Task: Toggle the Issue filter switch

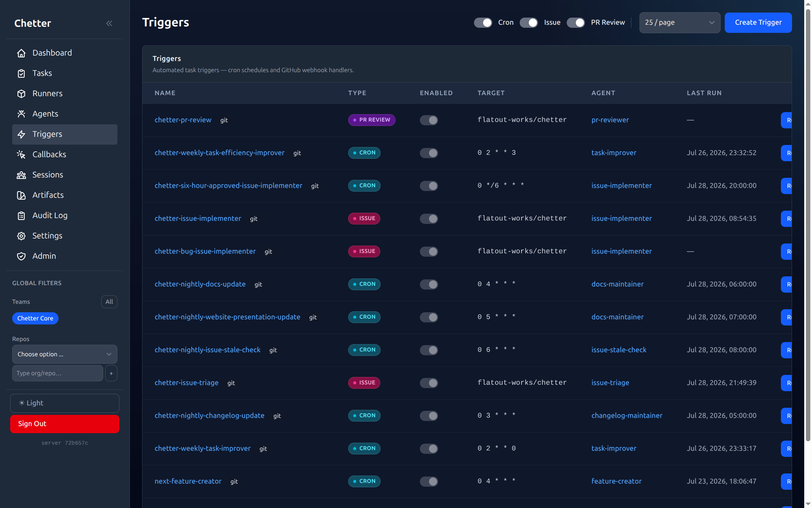Action: pos(529,23)
